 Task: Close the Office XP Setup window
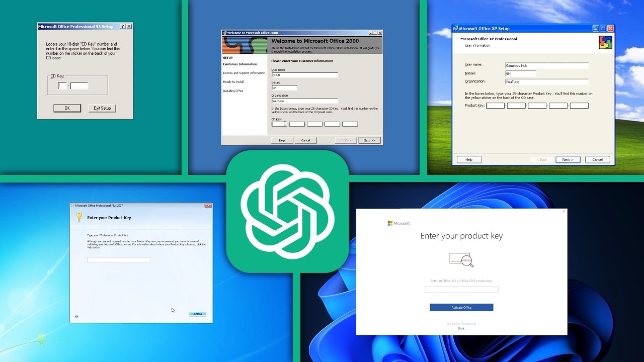coord(610,29)
